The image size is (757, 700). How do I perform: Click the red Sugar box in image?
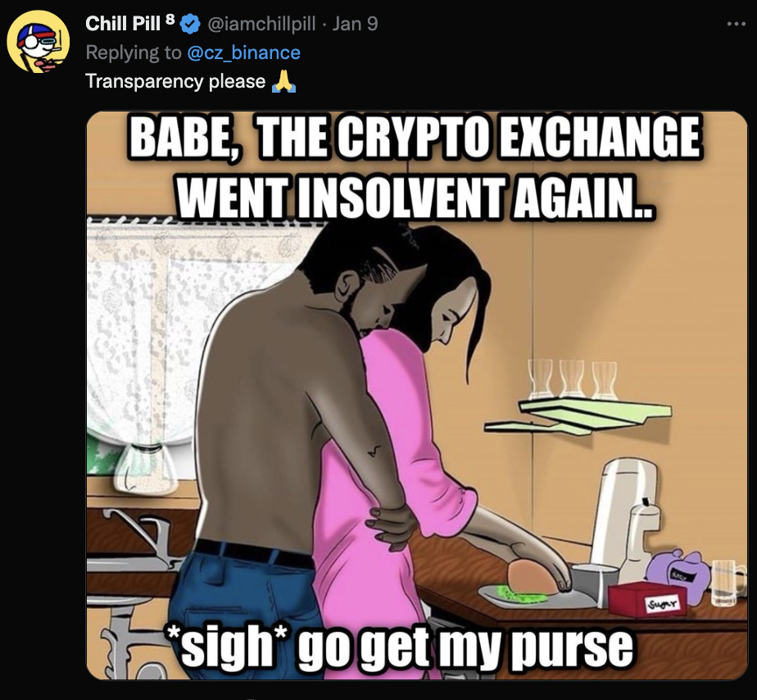pyautogui.click(x=646, y=601)
